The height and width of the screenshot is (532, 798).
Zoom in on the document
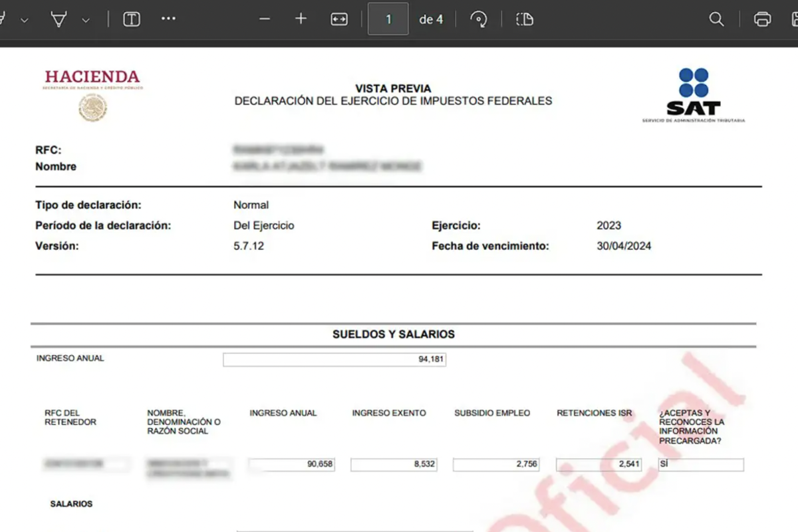[x=300, y=19]
